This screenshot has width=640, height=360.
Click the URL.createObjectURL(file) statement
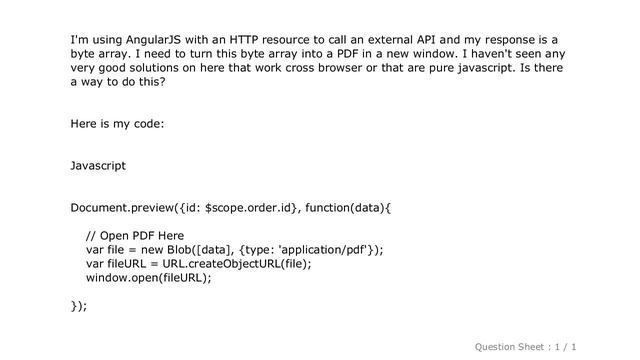point(237,264)
